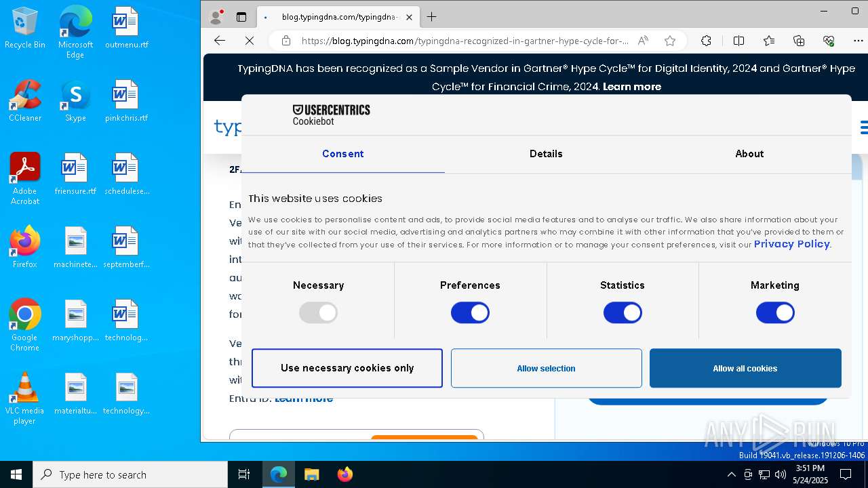Open the taskbar clock and date
Screen dimensions: 868x488
click(810, 474)
